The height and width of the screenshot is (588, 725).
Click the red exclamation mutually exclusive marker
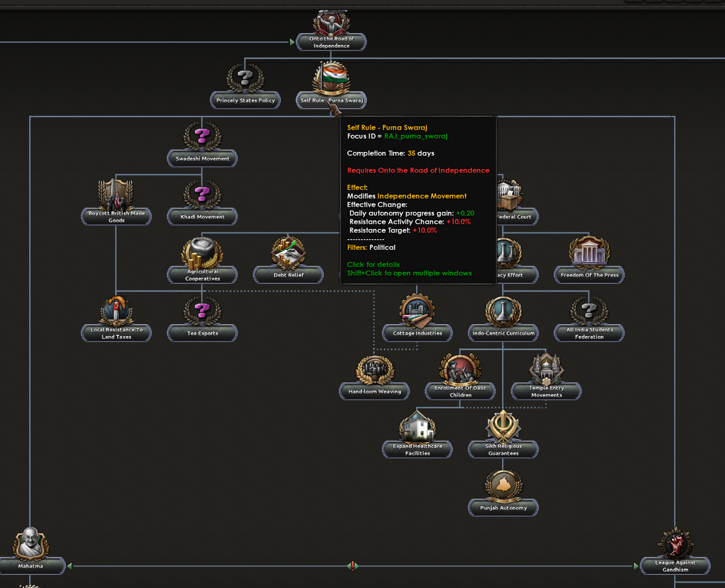[353, 566]
